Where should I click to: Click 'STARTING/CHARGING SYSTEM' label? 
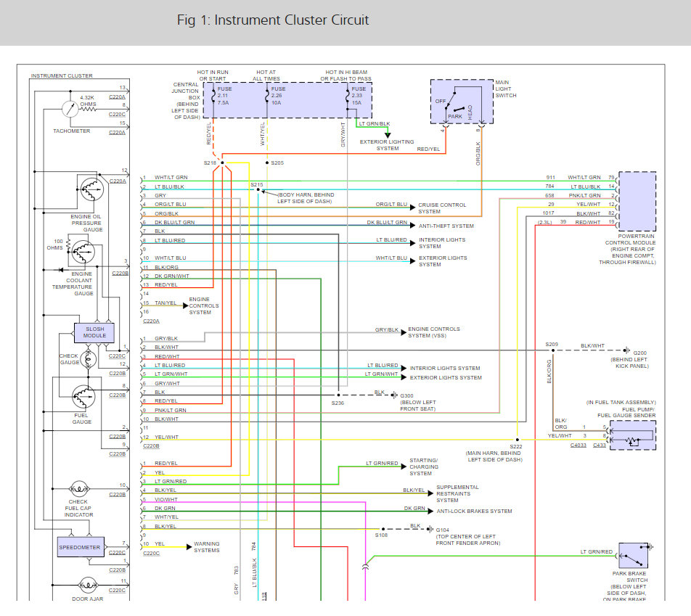tap(423, 467)
